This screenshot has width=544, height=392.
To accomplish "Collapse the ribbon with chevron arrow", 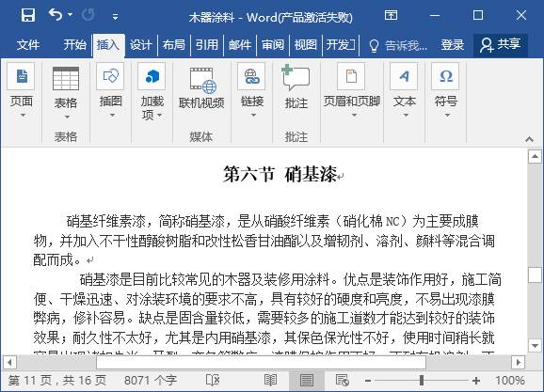I will (x=529, y=139).
